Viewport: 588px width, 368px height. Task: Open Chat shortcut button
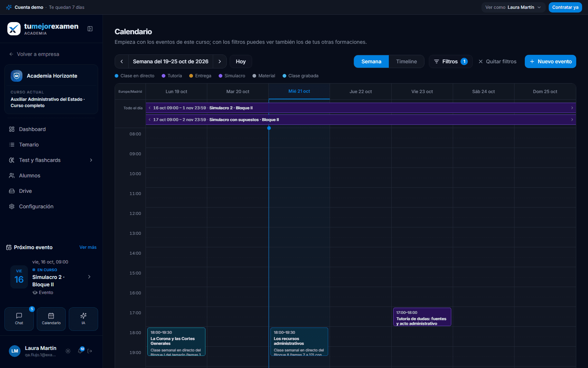[19, 319]
